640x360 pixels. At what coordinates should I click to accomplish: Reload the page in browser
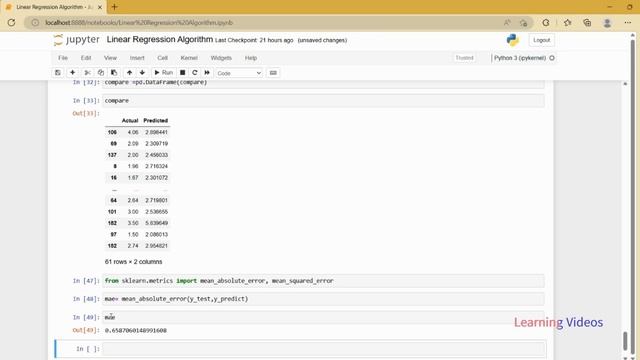pos(11,23)
